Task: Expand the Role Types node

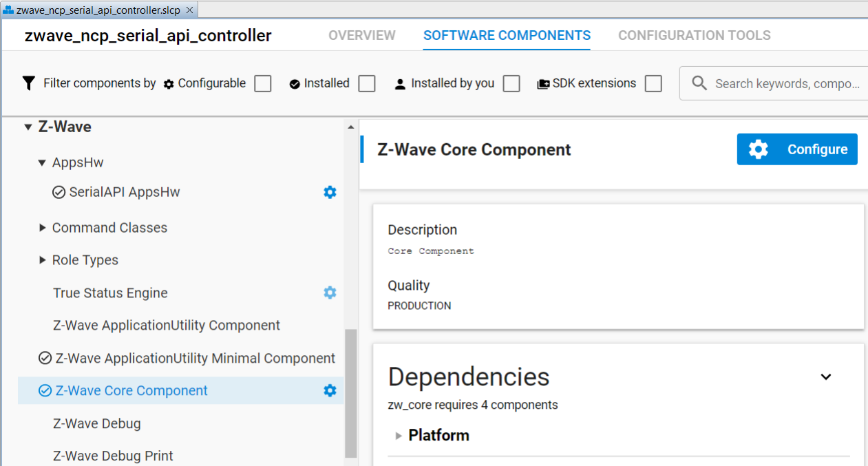Action: 42,260
